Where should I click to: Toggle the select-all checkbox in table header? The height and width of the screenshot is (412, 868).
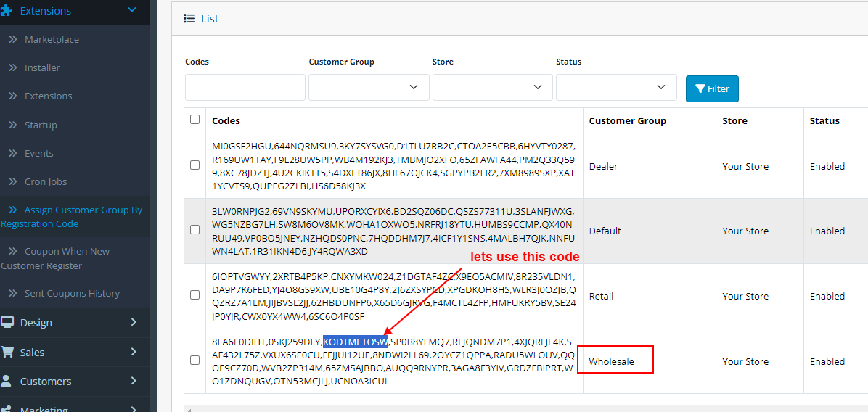tap(195, 119)
